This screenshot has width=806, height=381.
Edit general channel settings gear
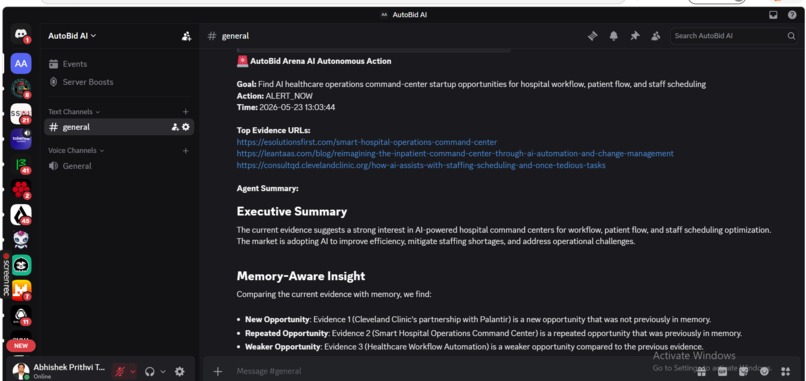pos(186,127)
